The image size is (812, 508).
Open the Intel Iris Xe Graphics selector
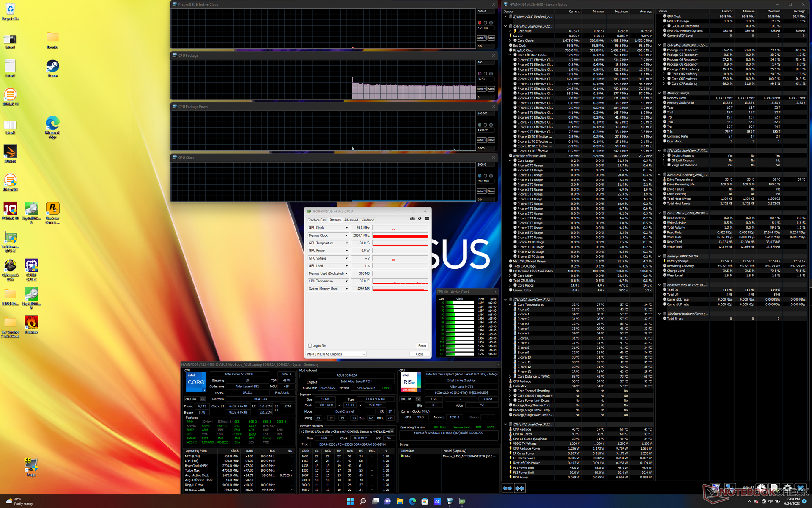coord(336,354)
